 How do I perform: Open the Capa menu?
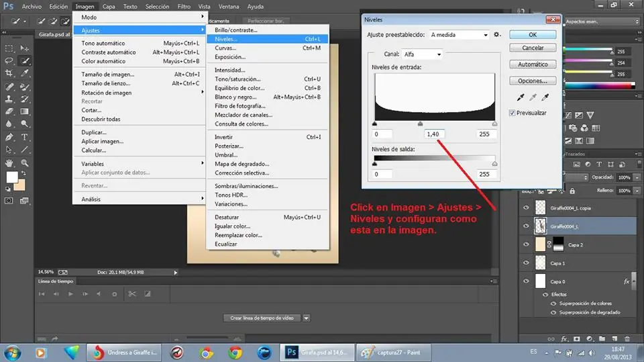(x=109, y=7)
